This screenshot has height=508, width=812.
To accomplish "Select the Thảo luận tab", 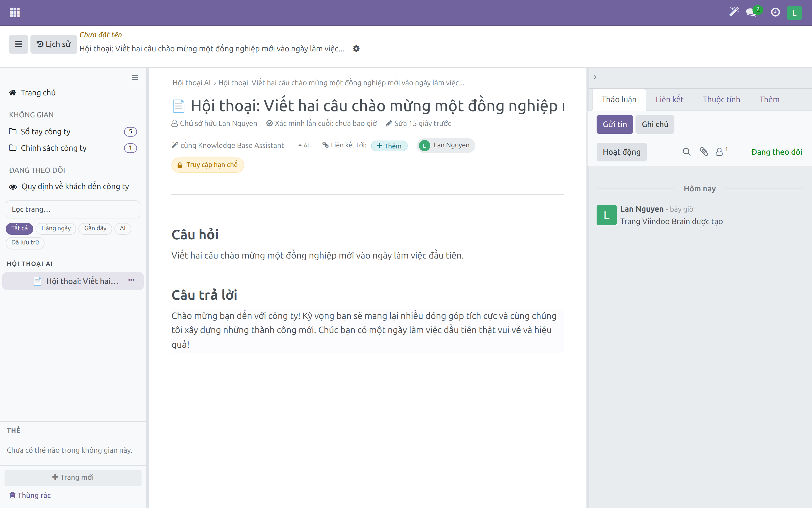I will tap(619, 99).
